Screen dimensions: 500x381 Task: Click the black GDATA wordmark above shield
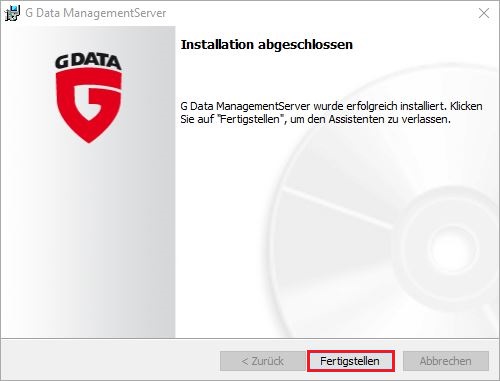tap(88, 61)
